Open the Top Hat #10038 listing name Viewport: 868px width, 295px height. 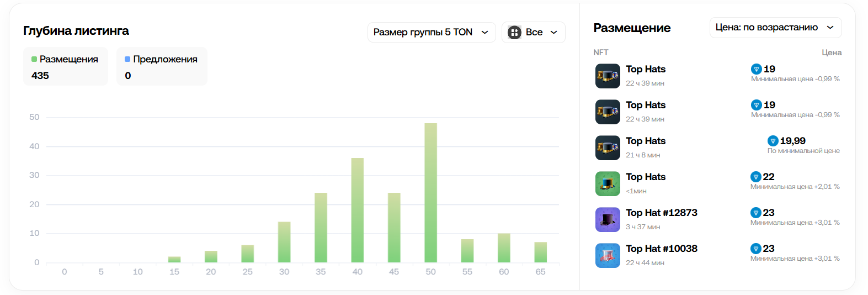pyautogui.click(x=661, y=249)
